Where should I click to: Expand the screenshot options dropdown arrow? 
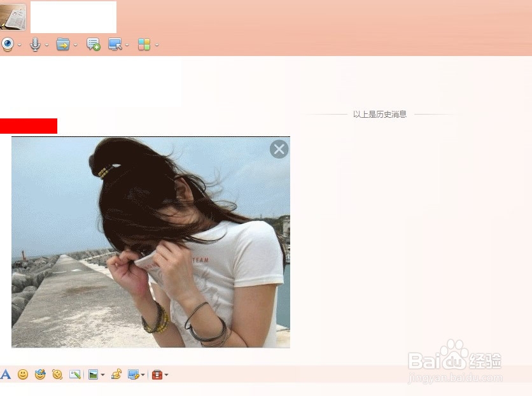[143, 375]
